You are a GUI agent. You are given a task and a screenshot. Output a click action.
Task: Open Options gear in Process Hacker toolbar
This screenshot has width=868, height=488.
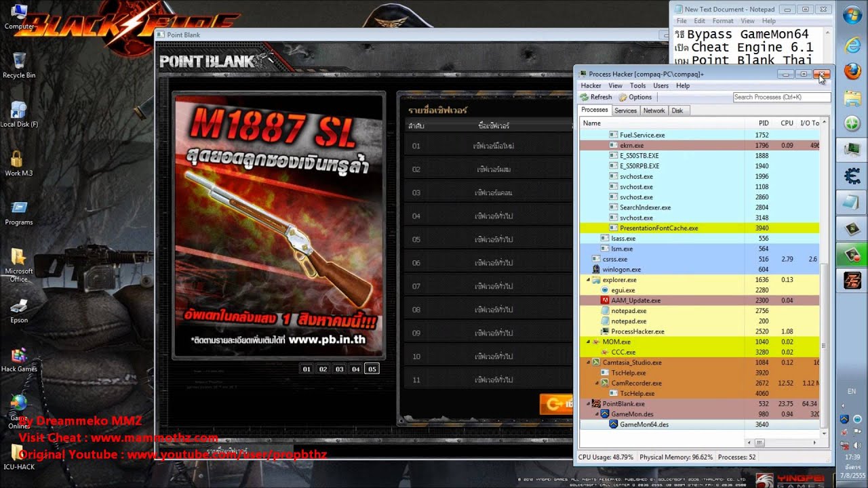pos(623,97)
